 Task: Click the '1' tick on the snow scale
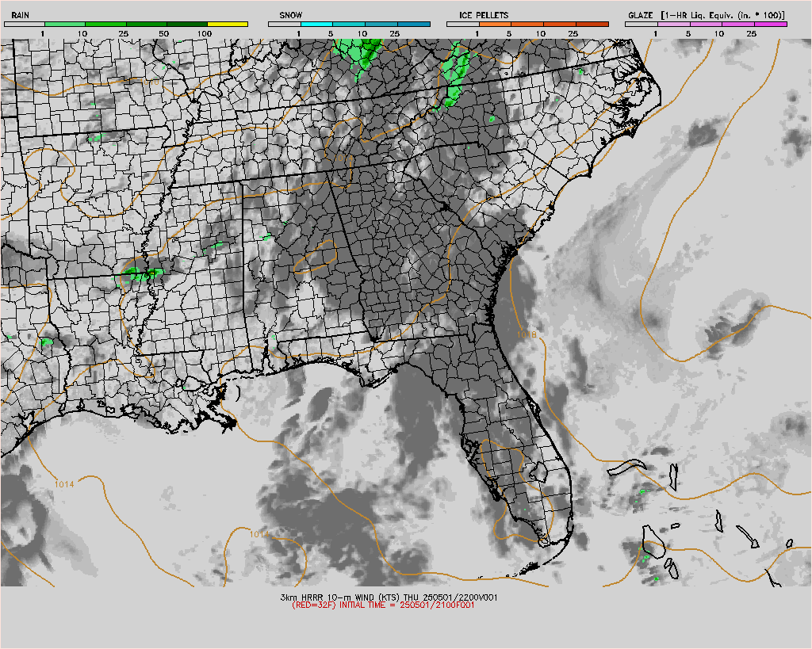pyautogui.click(x=298, y=33)
